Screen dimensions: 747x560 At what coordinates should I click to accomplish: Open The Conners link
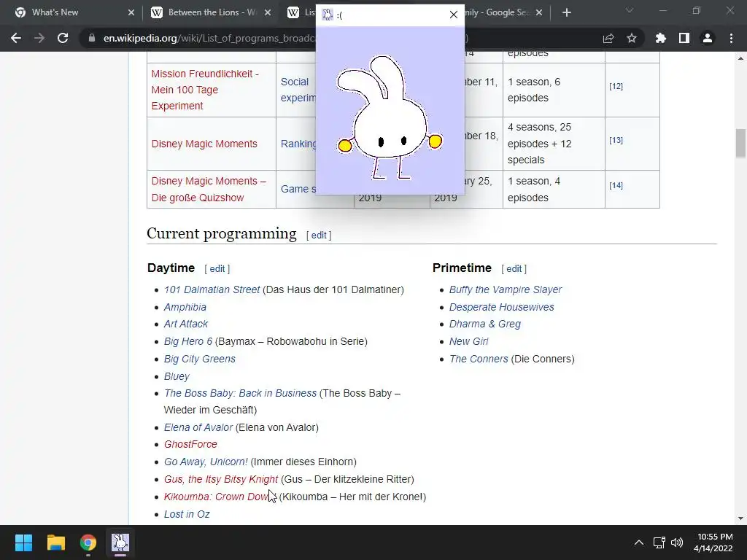coord(479,359)
